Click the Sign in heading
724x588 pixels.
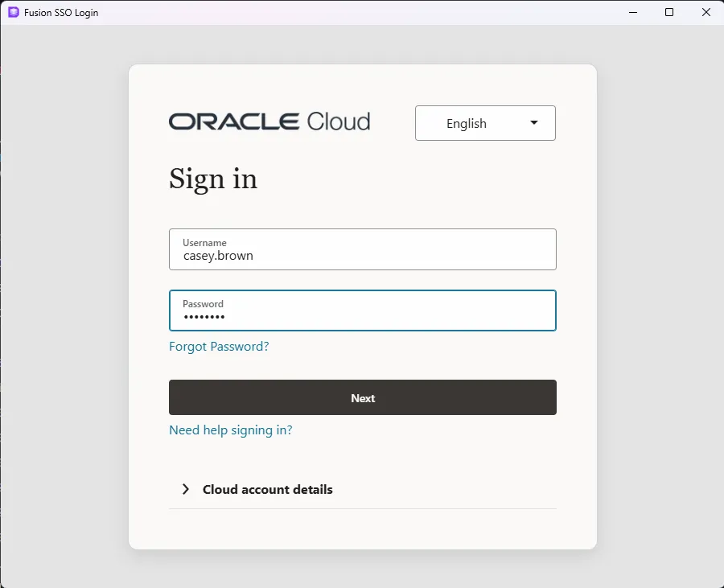point(213,179)
